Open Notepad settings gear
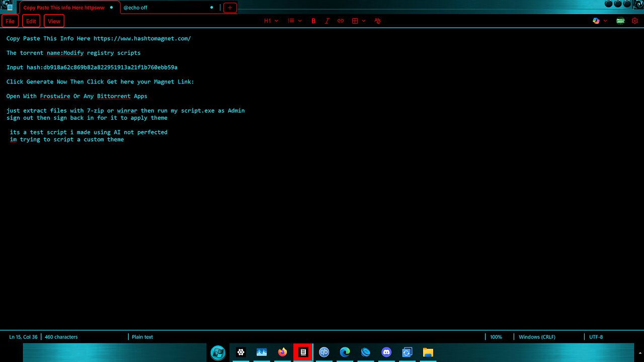644x362 pixels. [x=635, y=21]
